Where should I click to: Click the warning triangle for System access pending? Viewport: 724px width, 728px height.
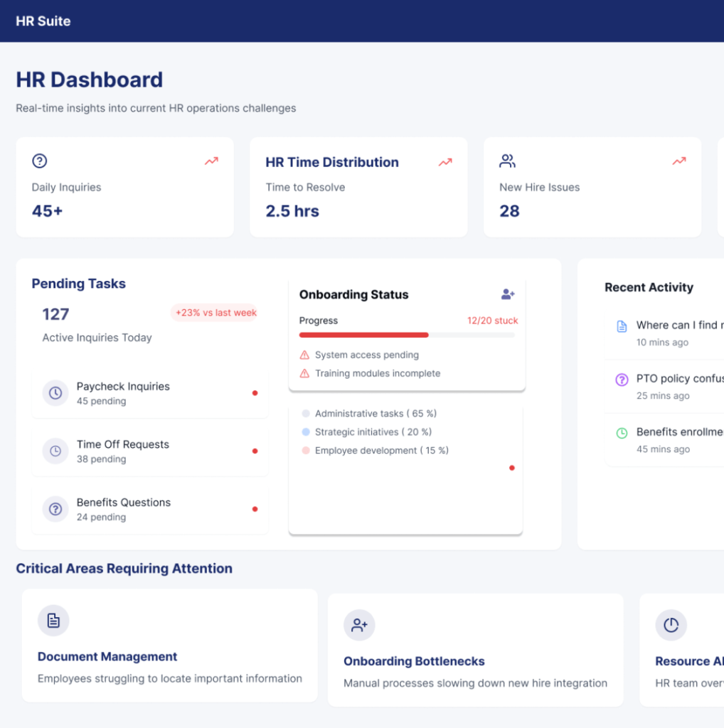point(304,355)
